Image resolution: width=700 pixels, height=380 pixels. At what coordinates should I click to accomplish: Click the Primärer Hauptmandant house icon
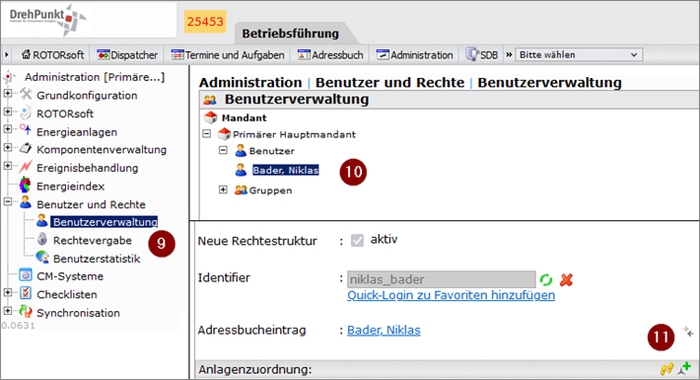coord(224,134)
